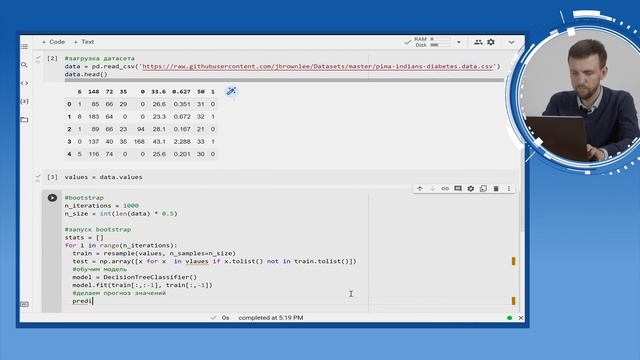The height and width of the screenshot is (360, 640).
Task: Click the misspelled vlaues word
Action: (x=197, y=261)
